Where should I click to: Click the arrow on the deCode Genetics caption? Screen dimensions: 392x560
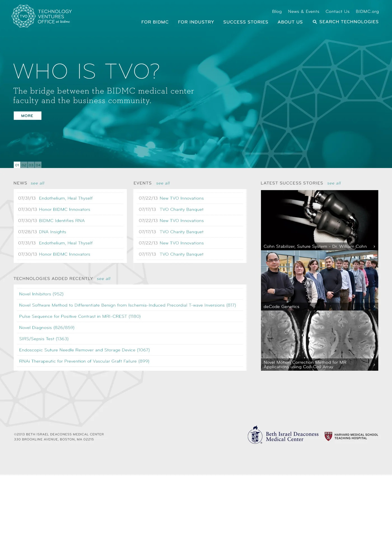374,307
